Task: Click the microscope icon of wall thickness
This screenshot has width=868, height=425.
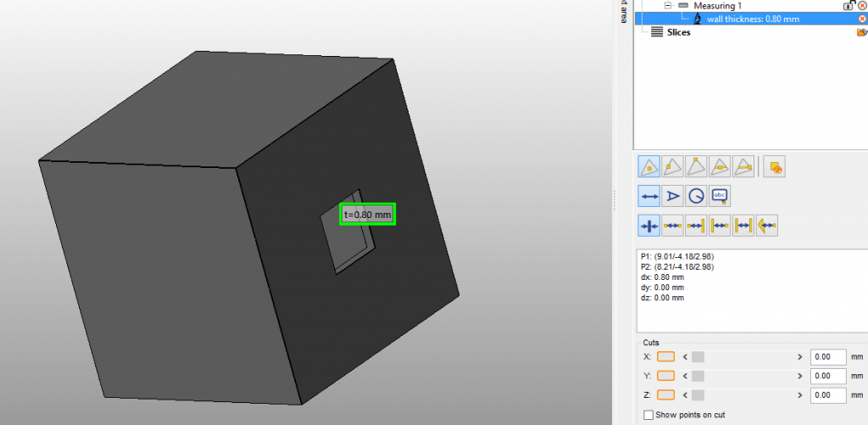Action: (x=697, y=19)
